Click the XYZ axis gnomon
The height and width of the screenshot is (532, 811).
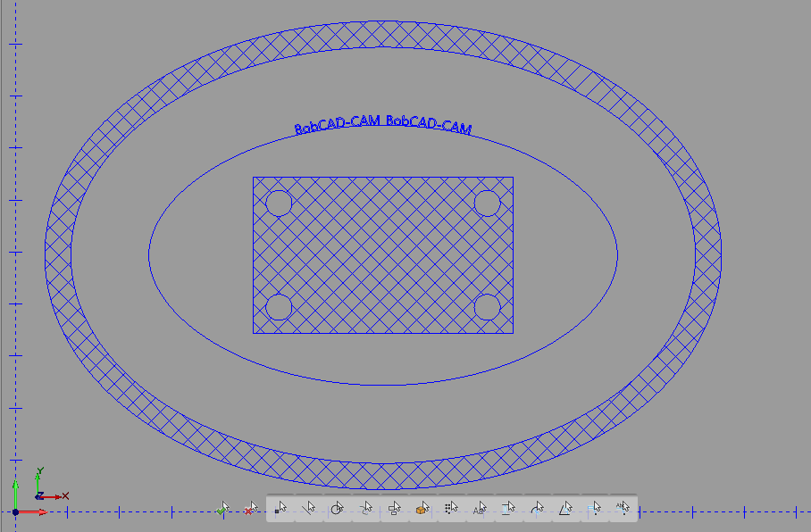[x=51, y=485]
